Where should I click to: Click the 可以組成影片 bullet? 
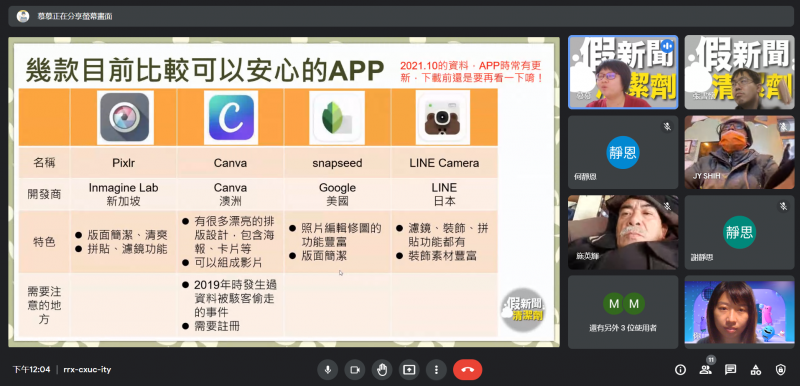pyautogui.click(x=222, y=263)
